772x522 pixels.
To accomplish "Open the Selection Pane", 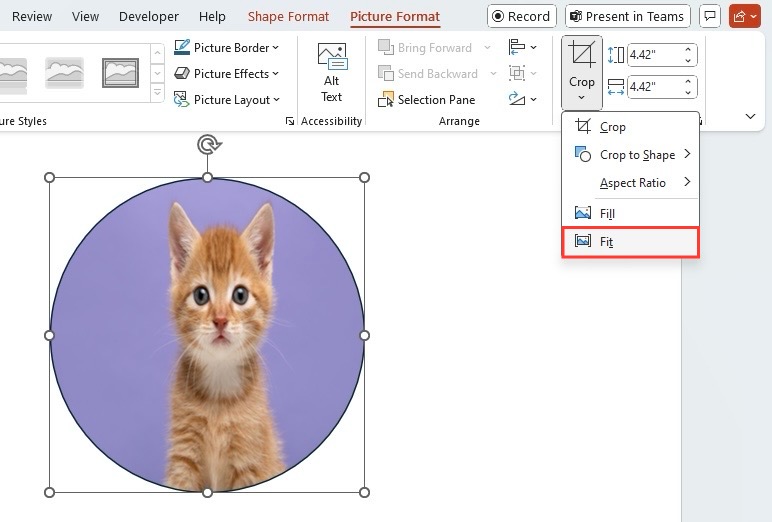I will tap(426, 99).
